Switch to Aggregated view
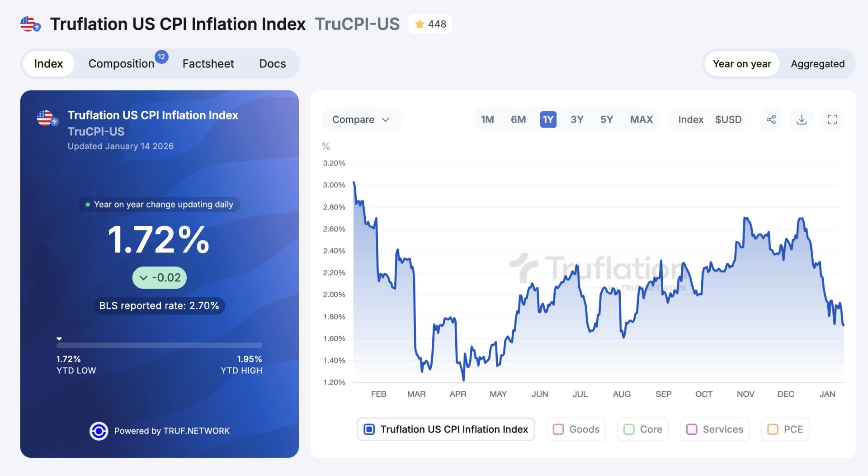Image resolution: width=868 pixels, height=476 pixels. (817, 64)
